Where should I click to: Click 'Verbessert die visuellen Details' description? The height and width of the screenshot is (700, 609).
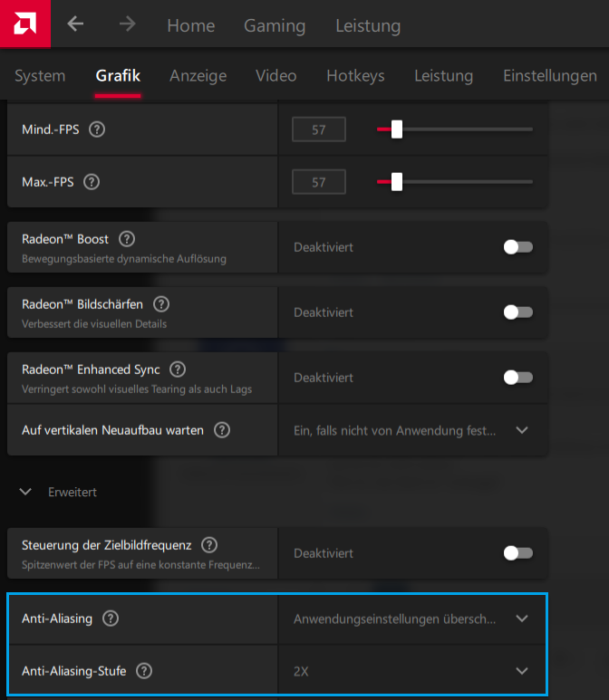click(x=94, y=323)
